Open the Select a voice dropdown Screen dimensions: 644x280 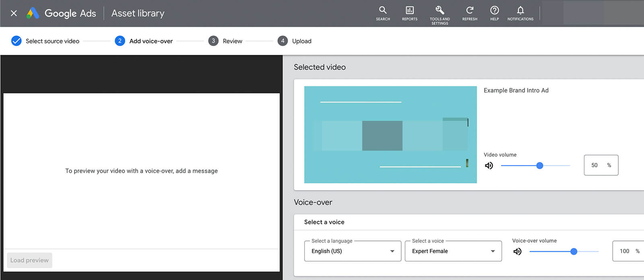453,251
